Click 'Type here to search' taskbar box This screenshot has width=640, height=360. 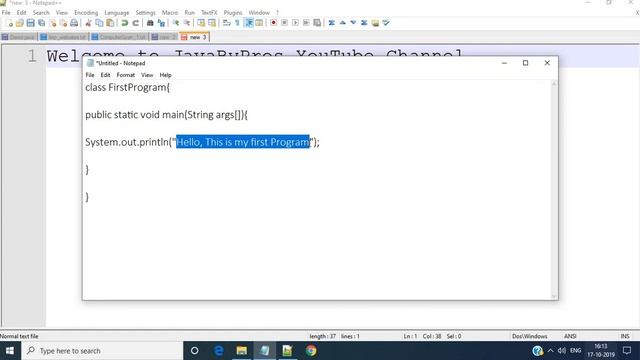tap(102, 351)
